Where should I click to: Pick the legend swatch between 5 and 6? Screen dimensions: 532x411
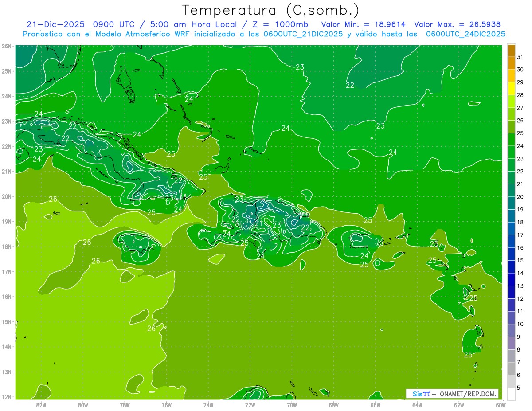click(512, 381)
